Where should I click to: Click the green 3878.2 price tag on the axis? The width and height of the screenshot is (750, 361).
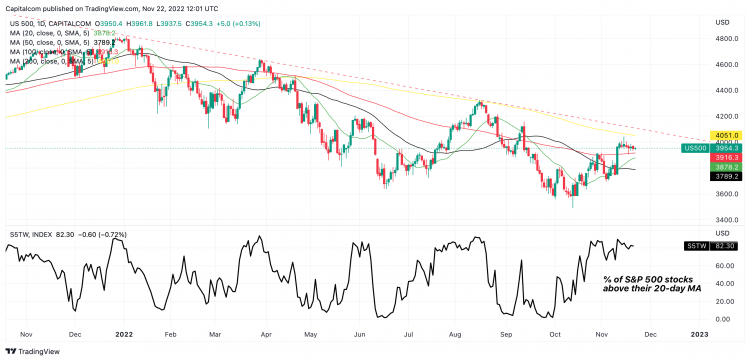[x=727, y=167]
